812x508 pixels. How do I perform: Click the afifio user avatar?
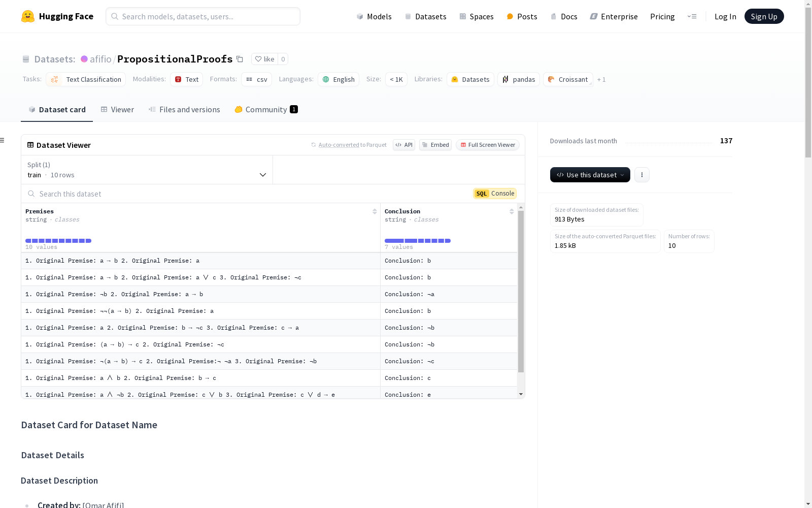[84, 59]
